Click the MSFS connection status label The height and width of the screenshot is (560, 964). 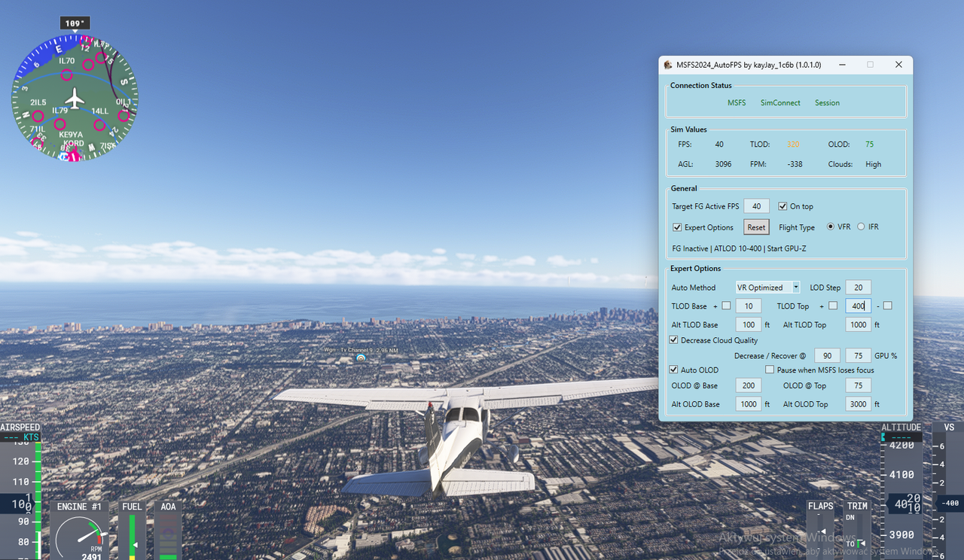pos(737,102)
